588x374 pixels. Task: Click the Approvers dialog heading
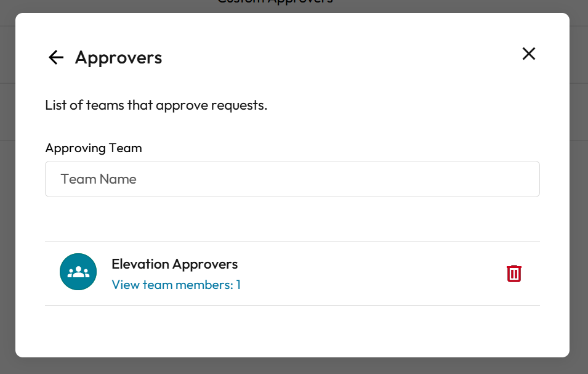click(x=118, y=57)
